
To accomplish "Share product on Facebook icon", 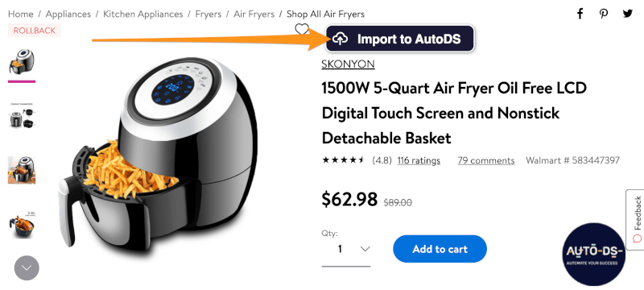I will coord(580,14).
